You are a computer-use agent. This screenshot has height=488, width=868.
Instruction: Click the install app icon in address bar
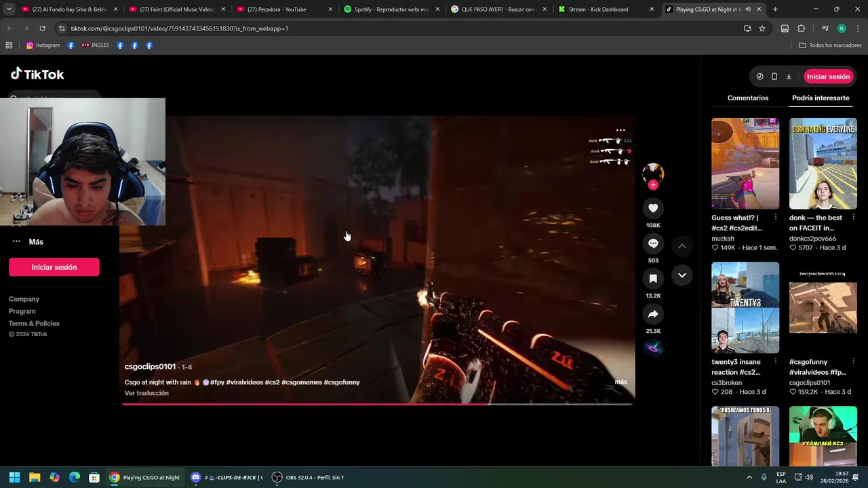click(x=747, y=28)
